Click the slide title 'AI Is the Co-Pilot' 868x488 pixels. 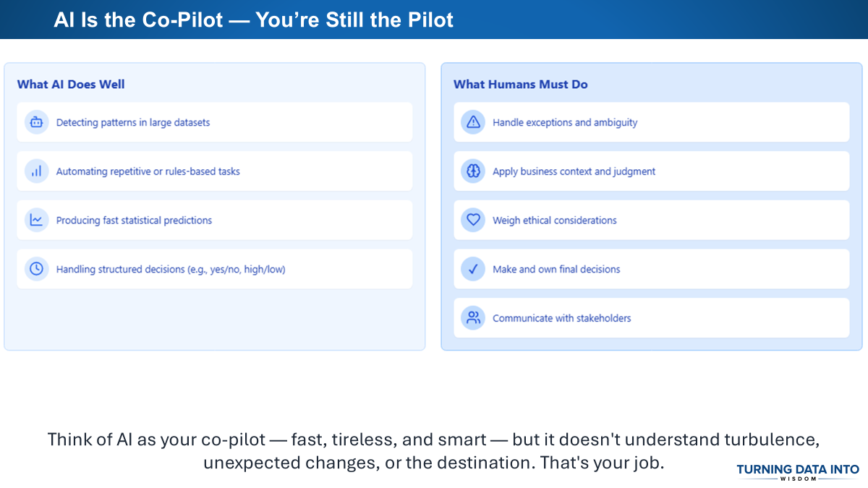point(253,20)
